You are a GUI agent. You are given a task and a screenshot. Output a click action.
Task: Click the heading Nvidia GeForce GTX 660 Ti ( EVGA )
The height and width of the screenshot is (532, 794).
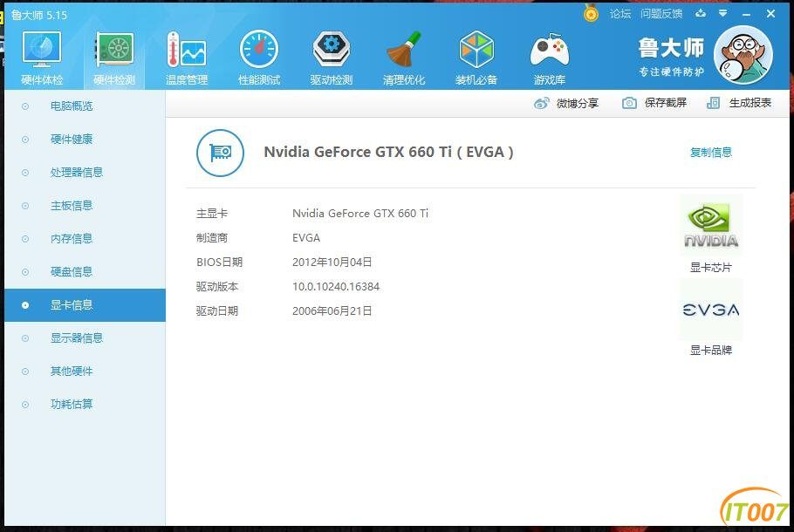coord(388,153)
